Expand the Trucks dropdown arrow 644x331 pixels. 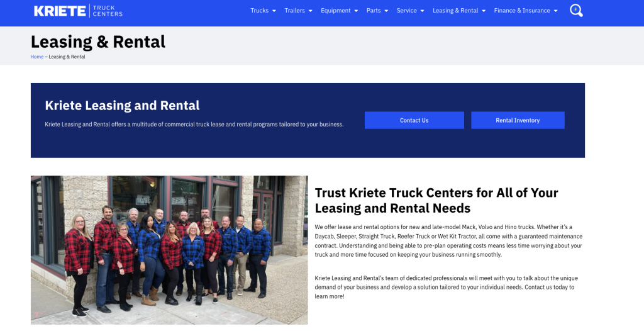pyautogui.click(x=274, y=11)
